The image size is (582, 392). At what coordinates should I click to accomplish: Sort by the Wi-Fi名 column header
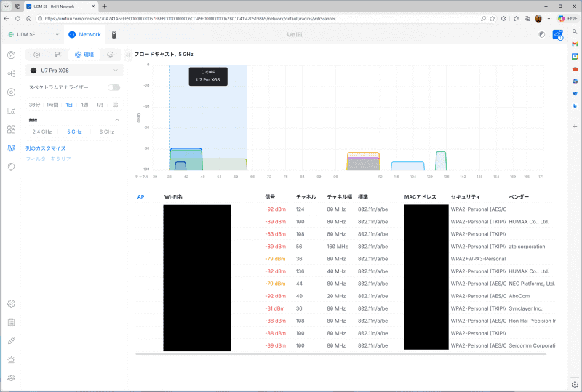(x=173, y=197)
